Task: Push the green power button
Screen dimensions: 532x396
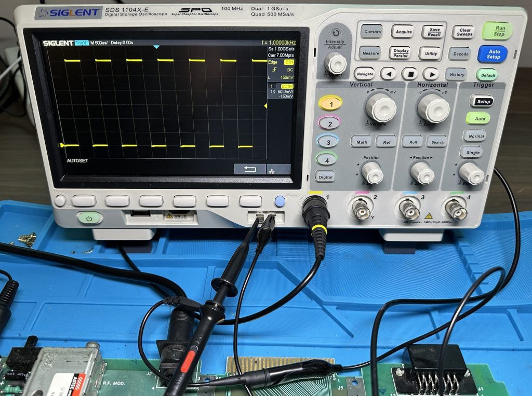Action: (89, 219)
